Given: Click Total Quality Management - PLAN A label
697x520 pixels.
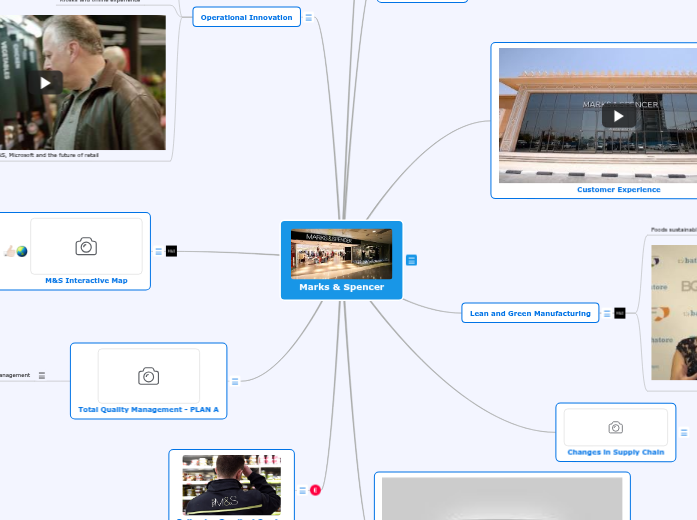Looking at the screenshot, I should [x=148, y=409].
